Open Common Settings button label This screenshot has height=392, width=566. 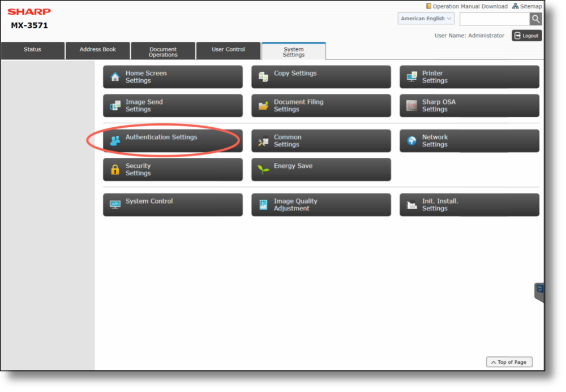(x=288, y=141)
